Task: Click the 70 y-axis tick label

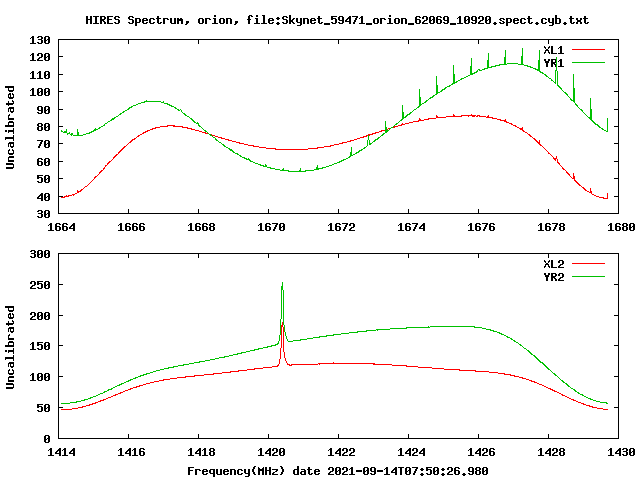Action: point(44,144)
